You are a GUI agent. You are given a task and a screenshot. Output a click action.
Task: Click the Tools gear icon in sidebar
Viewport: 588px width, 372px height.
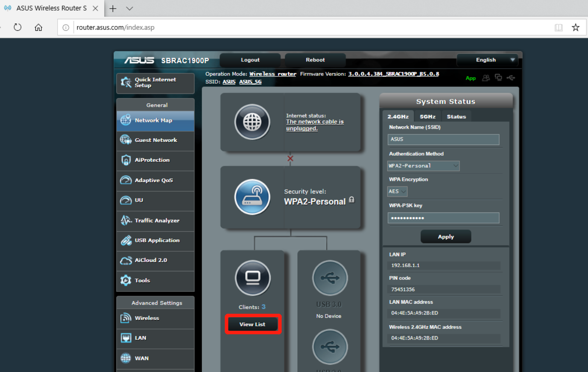tap(126, 280)
